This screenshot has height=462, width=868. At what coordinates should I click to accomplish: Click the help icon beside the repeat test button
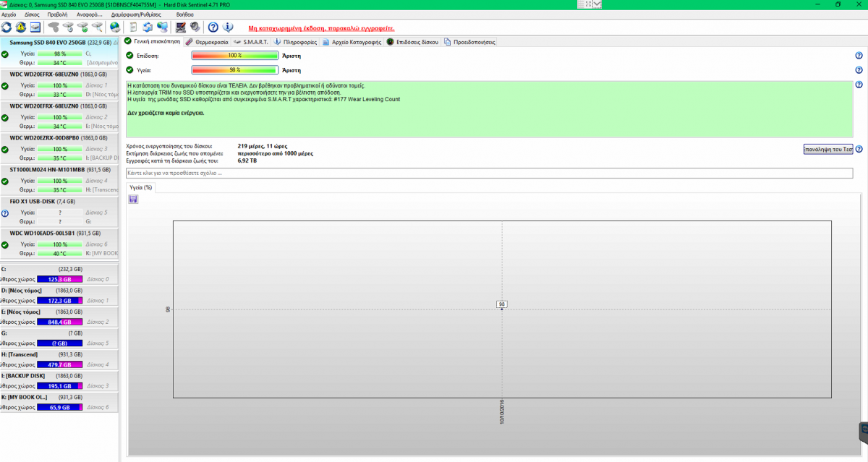point(859,149)
